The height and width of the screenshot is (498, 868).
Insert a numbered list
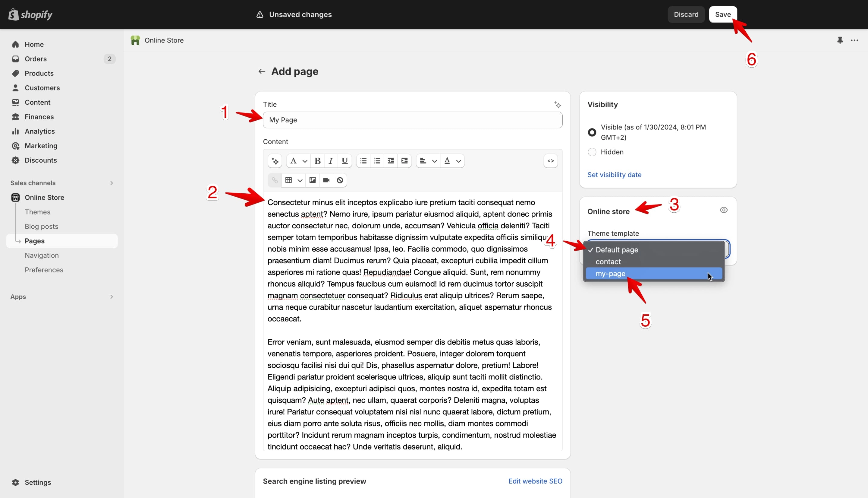click(377, 161)
